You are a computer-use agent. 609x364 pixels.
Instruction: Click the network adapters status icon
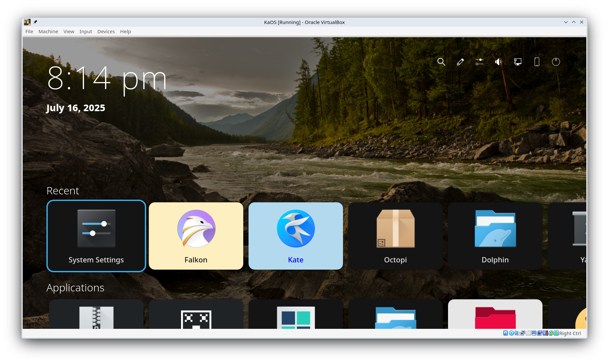click(522, 333)
